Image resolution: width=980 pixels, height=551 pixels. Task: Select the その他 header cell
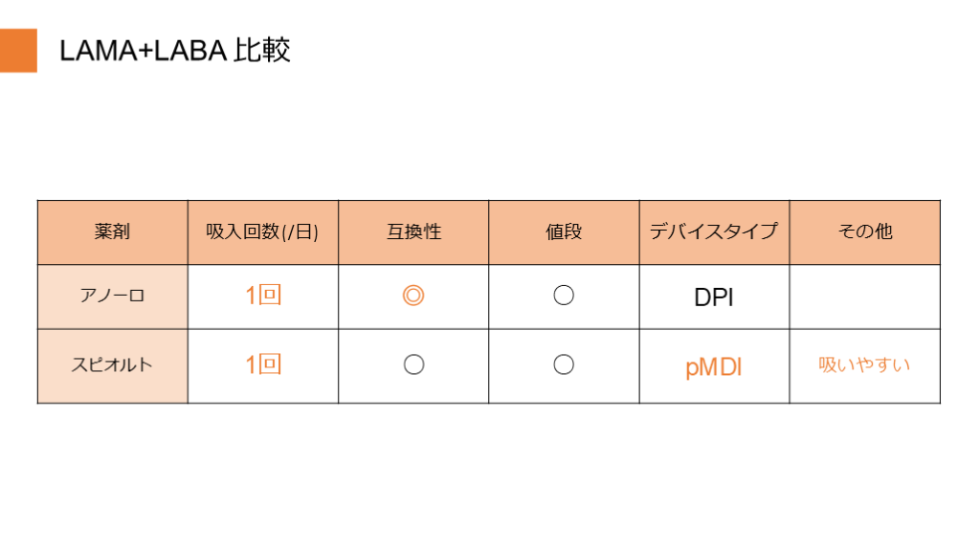[864, 231]
